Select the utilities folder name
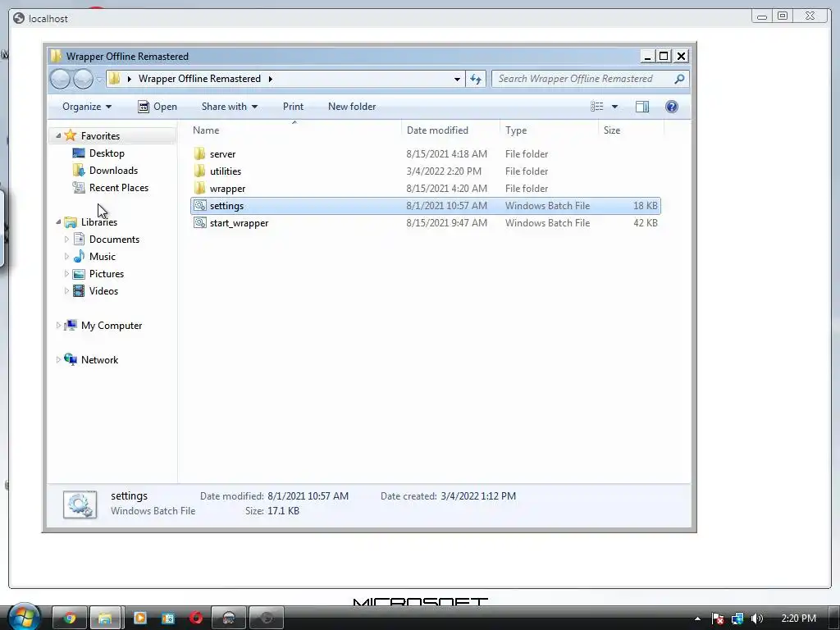The height and width of the screenshot is (630, 840). click(226, 171)
